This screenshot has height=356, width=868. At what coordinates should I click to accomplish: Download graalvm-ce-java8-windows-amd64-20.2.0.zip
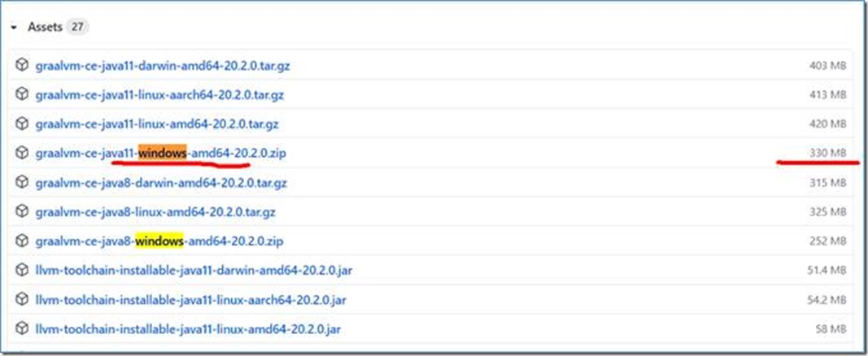tap(159, 241)
